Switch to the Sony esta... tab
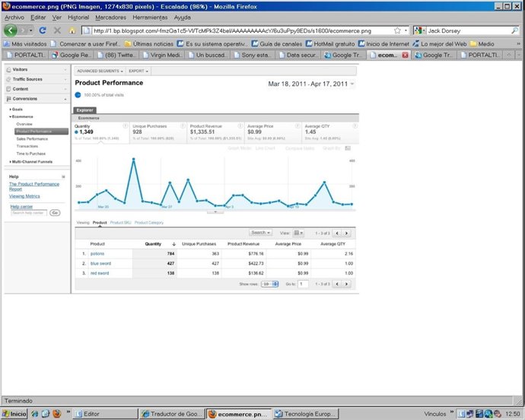Image resolution: width=525 pixels, height=420 pixels. point(253,55)
